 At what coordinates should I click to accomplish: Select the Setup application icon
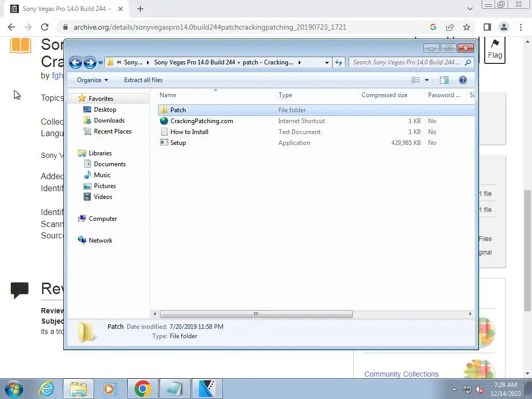point(164,142)
